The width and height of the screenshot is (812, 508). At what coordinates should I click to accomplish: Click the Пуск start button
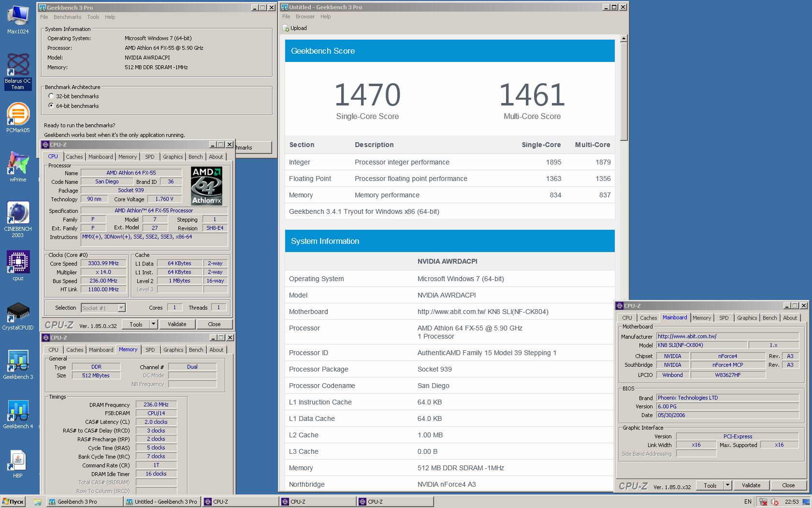click(13, 502)
